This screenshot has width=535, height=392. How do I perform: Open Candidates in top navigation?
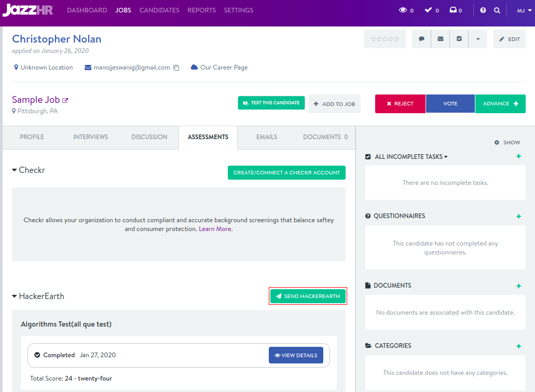point(159,10)
